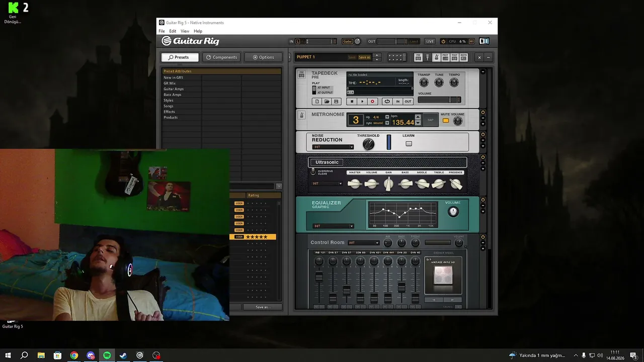Open Steam from the taskbar
Screen dimensions: 644x362
point(123,355)
